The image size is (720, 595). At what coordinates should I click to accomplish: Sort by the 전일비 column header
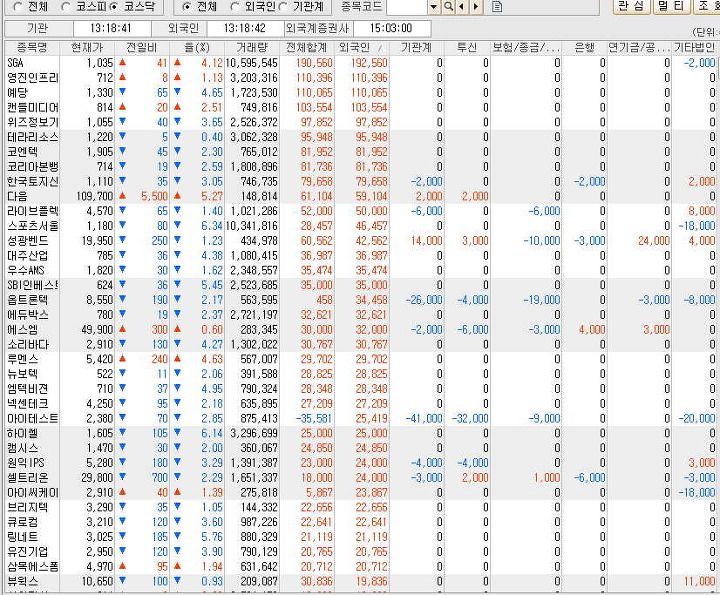[142, 47]
